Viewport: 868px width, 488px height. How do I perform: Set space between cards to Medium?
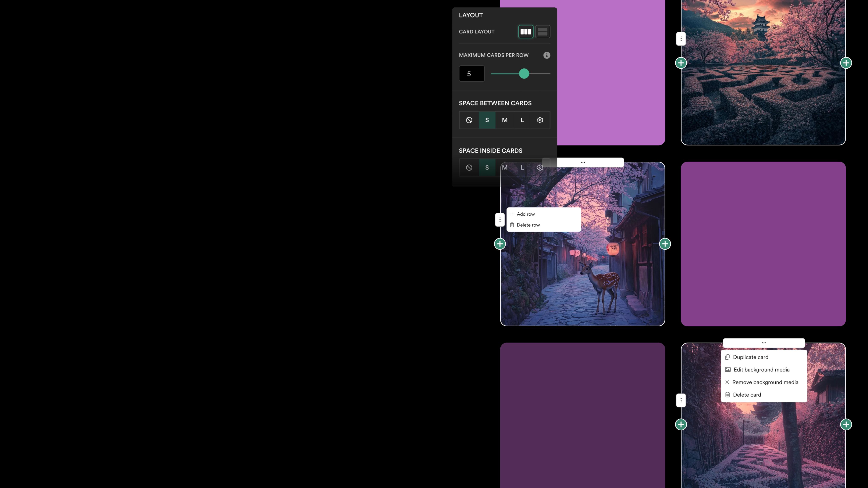tap(504, 120)
